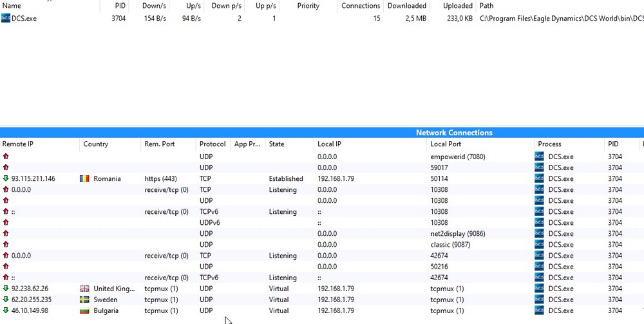The width and height of the screenshot is (644, 324).
Task: Click the DCS process icon in the port 59017 row
Action: tap(539, 167)
